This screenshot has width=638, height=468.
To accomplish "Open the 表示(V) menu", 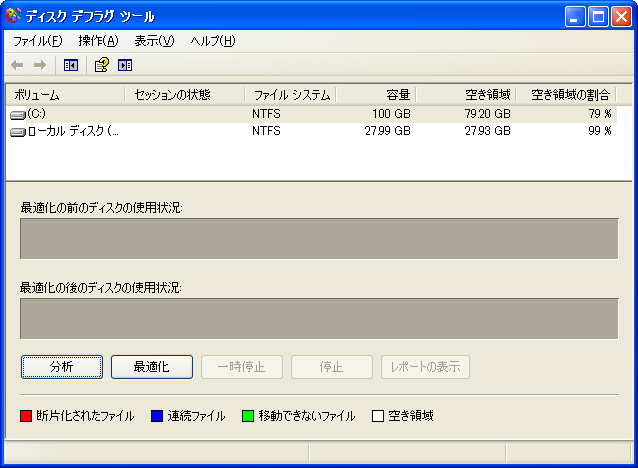I will 154,41.
